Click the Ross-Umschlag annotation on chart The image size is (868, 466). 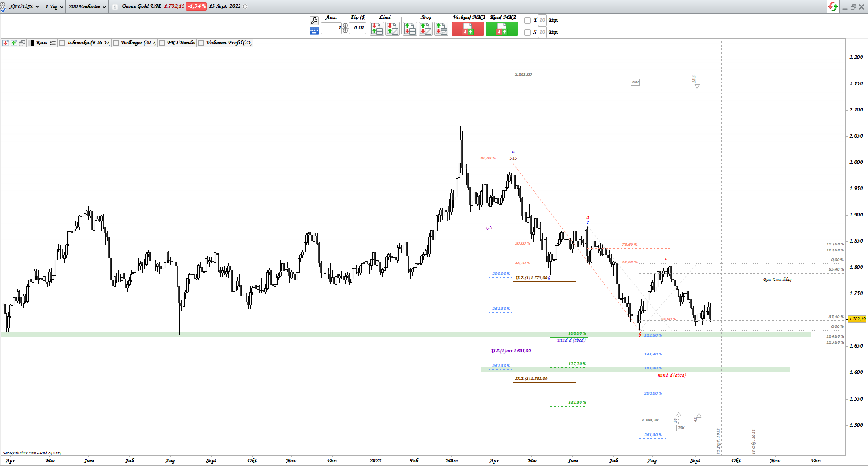(777, 280)
